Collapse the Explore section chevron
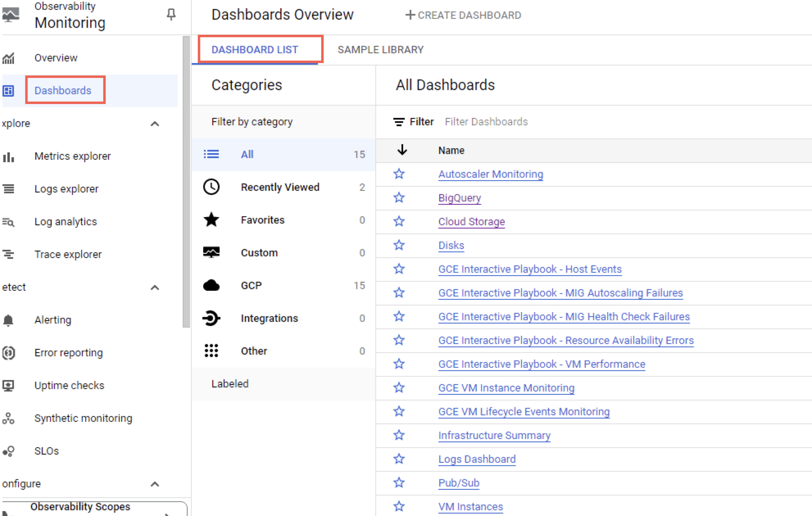The width and height of the screenshot is (812, 516). [x=155, y=124]
